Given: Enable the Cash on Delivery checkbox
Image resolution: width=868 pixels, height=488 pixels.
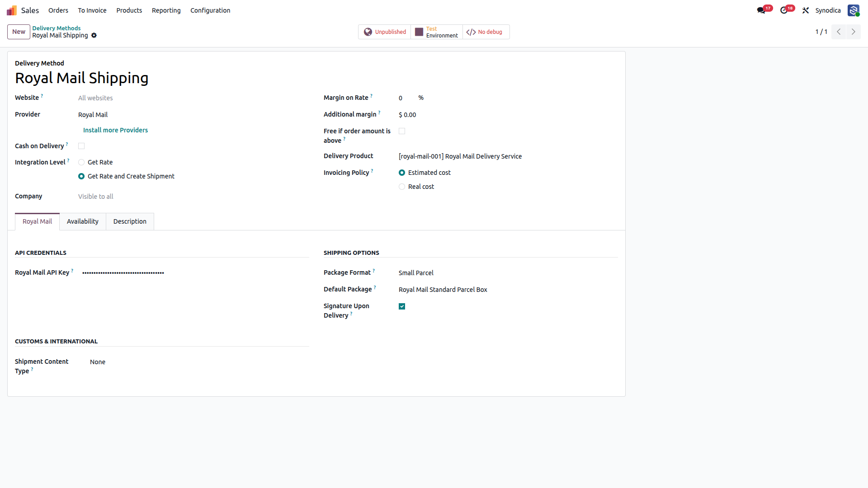Looking at the screenshot, I should (81, 146).
